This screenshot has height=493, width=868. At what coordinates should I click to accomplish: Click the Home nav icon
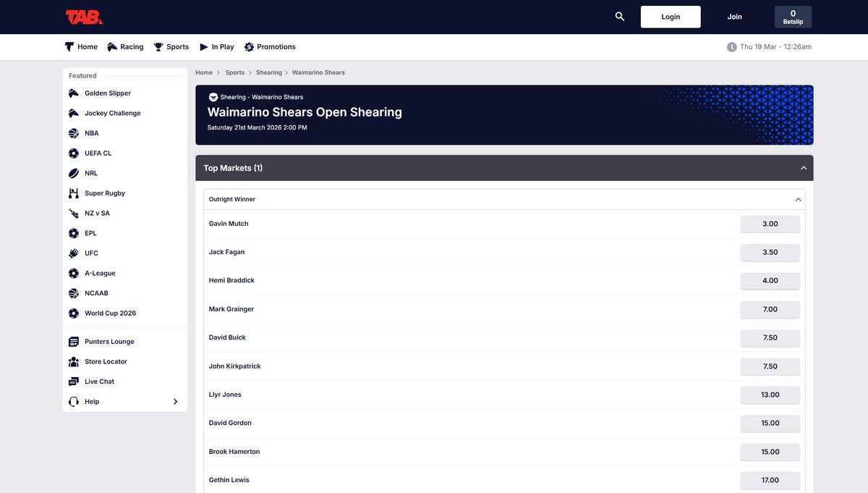pyautogui.click(x=69, y=47)
